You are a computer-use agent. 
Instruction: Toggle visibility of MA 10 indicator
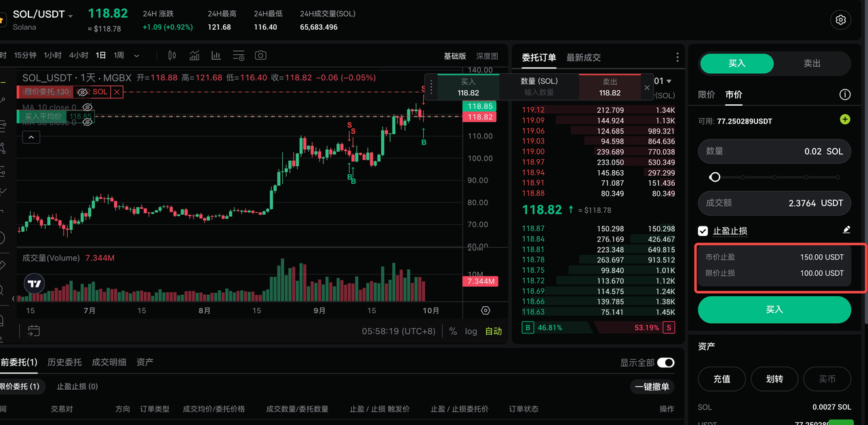[87, 107]
